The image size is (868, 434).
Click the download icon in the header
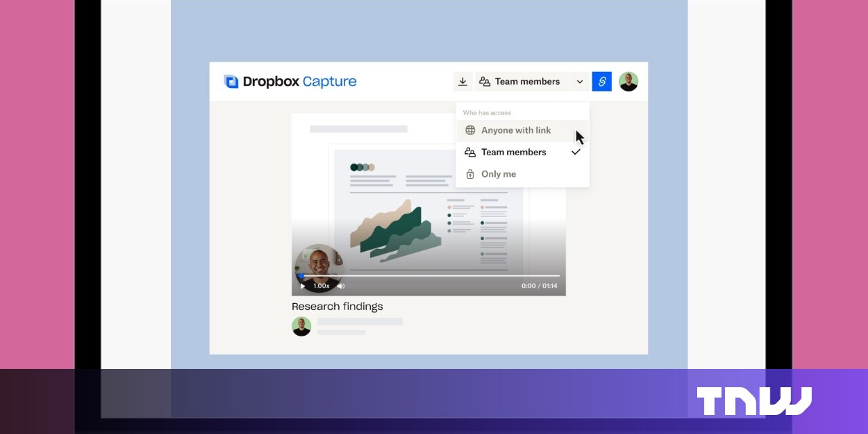(x=462, y=81)
